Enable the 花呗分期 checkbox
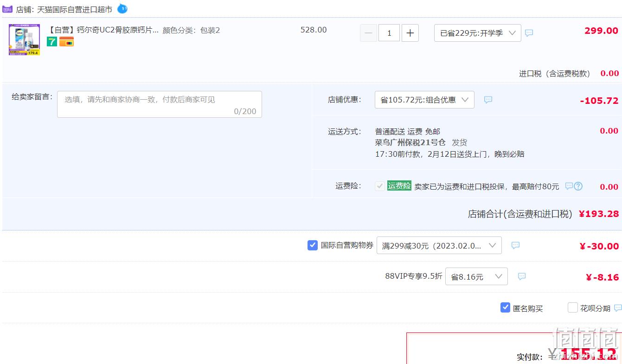622x364 pixels. (x=573, y=307)
